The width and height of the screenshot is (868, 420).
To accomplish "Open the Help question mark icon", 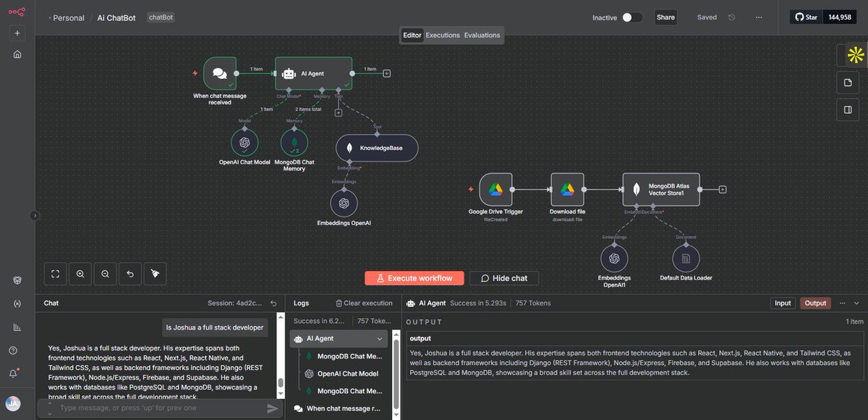I will point(13,350).
